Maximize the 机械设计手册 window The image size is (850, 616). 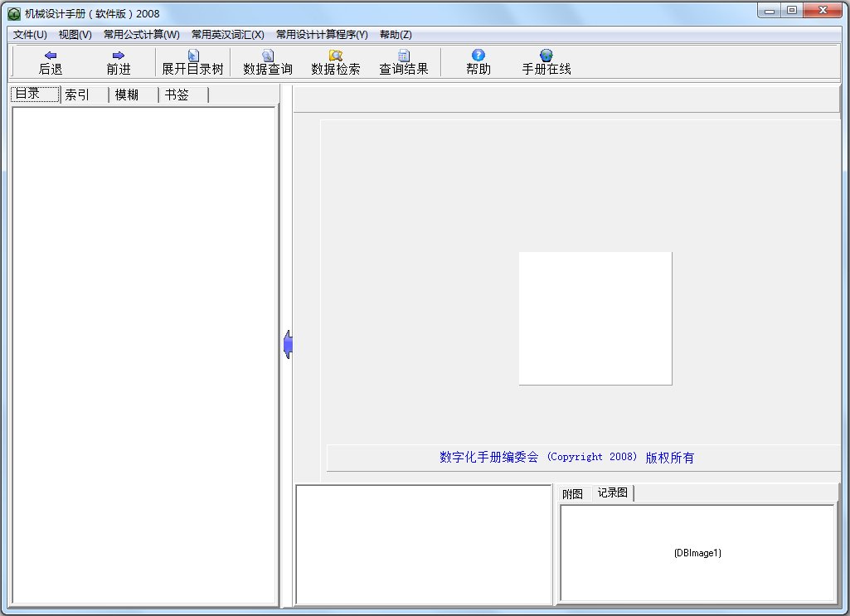(791, 10)
